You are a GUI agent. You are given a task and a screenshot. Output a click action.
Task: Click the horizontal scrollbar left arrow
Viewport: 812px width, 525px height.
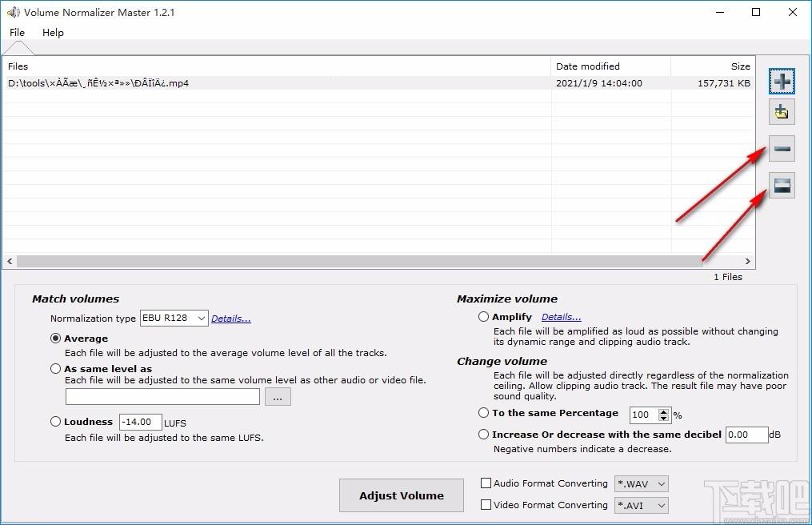pos(10,261)
